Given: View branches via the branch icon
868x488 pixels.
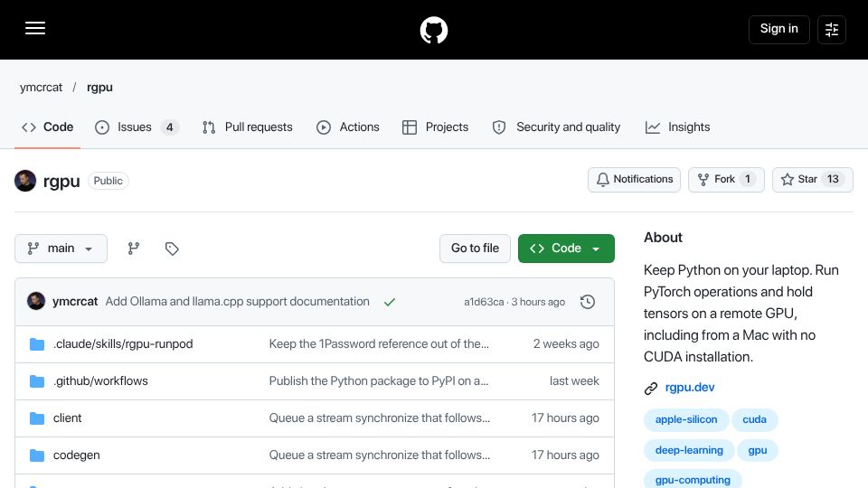Looking at the screenshot, I should tap(134, 249).
